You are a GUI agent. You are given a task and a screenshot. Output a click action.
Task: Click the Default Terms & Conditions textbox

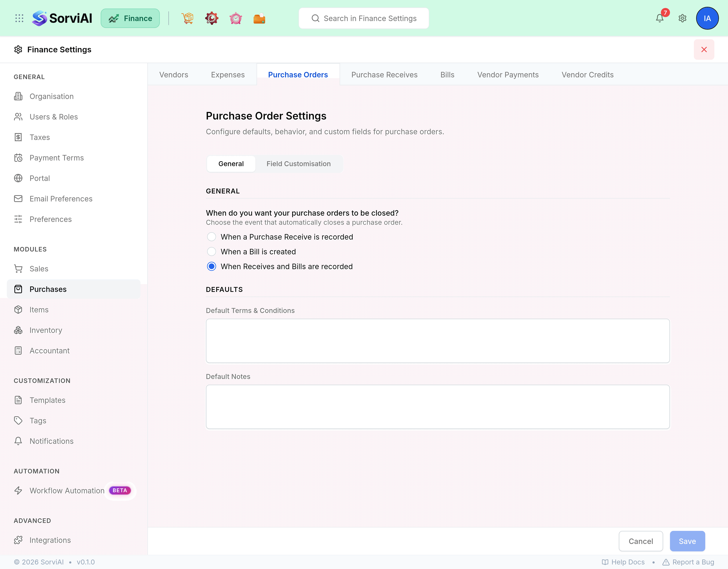(x=438, y=341)
